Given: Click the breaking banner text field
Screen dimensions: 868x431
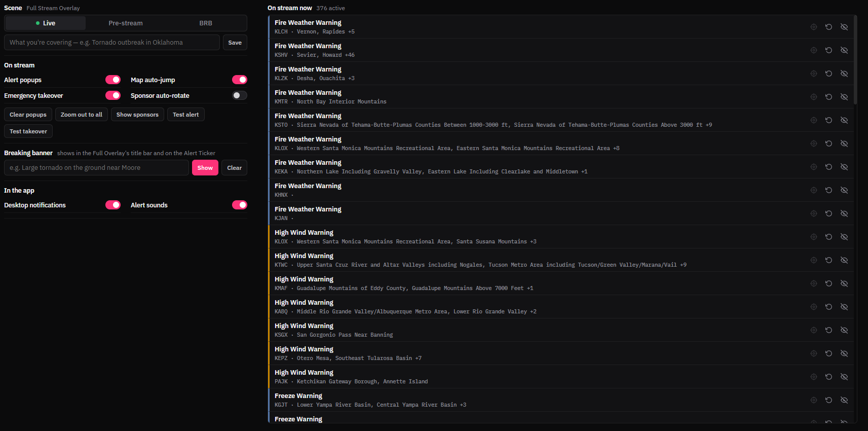Looking at the screenshot, I should (96, 168).
